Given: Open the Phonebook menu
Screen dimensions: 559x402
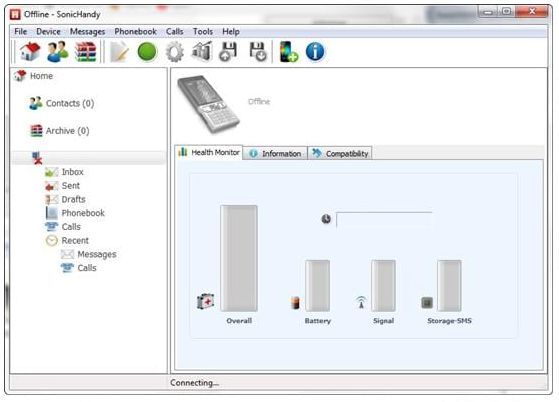Looking at the screenshot, I should pyautogui.click(x=135, y=32).
